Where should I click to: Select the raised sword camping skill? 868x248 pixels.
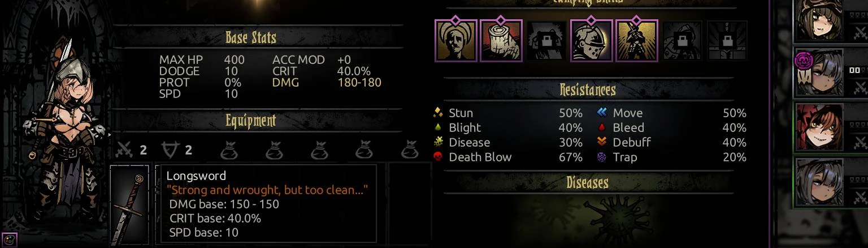(x=636, y=40)
